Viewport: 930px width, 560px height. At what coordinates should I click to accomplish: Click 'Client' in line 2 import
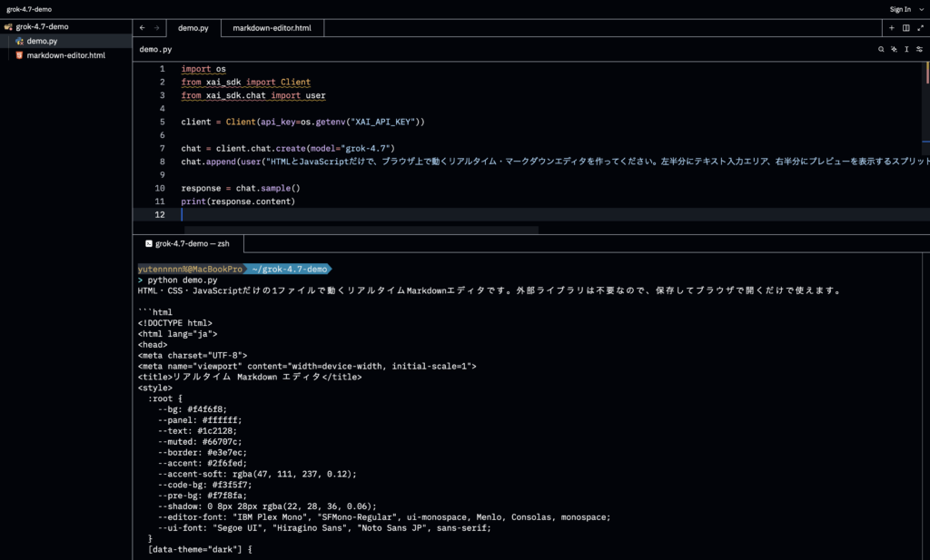[295, 83]
